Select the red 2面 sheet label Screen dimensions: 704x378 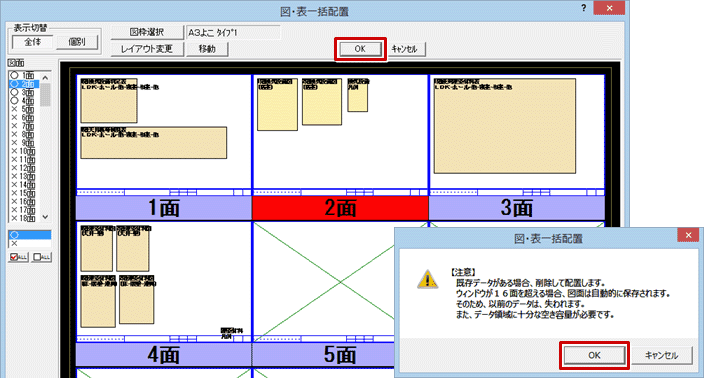[x=340, y=208]
